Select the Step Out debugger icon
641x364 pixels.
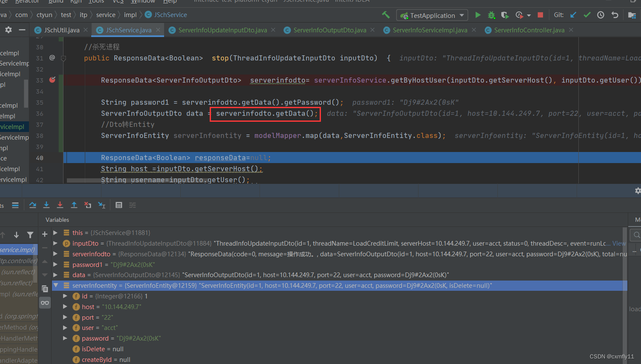click(74, 205)
